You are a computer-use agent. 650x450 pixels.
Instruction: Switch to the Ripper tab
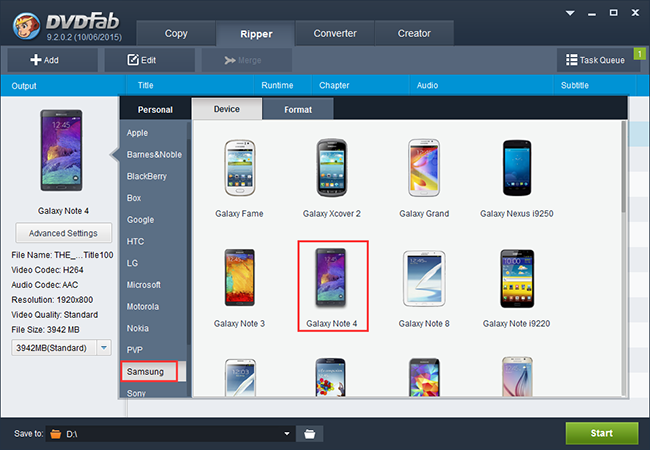(x=256, y=34)
